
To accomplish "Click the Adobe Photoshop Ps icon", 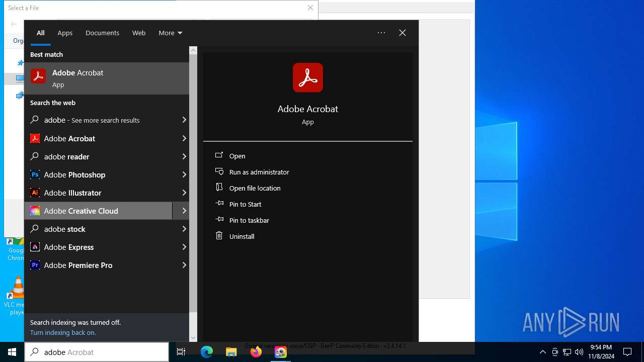I will coord(35,174).
